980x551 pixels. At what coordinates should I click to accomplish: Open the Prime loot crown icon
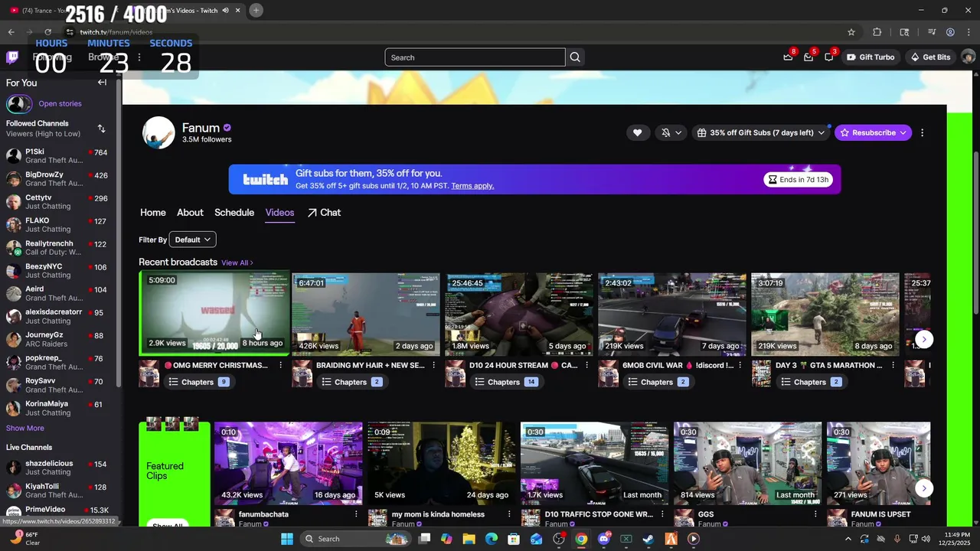coord(788,57)
